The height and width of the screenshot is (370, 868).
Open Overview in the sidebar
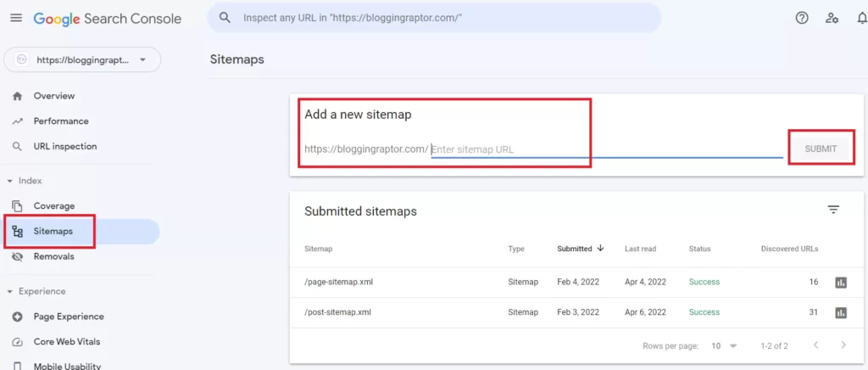click(x=53, y=96)
